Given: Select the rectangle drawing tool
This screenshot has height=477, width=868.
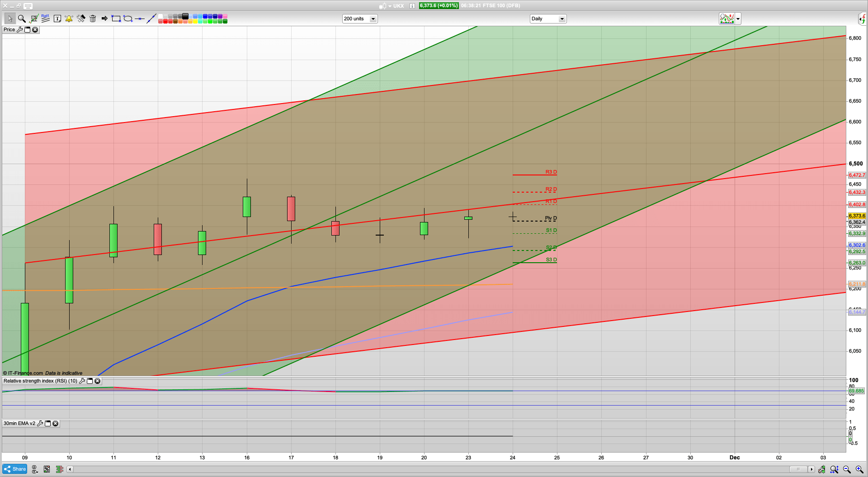Looking at the screenshot, I should [x=116, y=19].
